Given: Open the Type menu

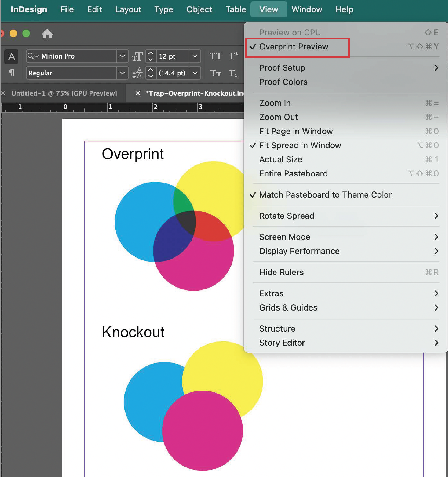Looking at the screenshot, I should [x=164, y=9].
